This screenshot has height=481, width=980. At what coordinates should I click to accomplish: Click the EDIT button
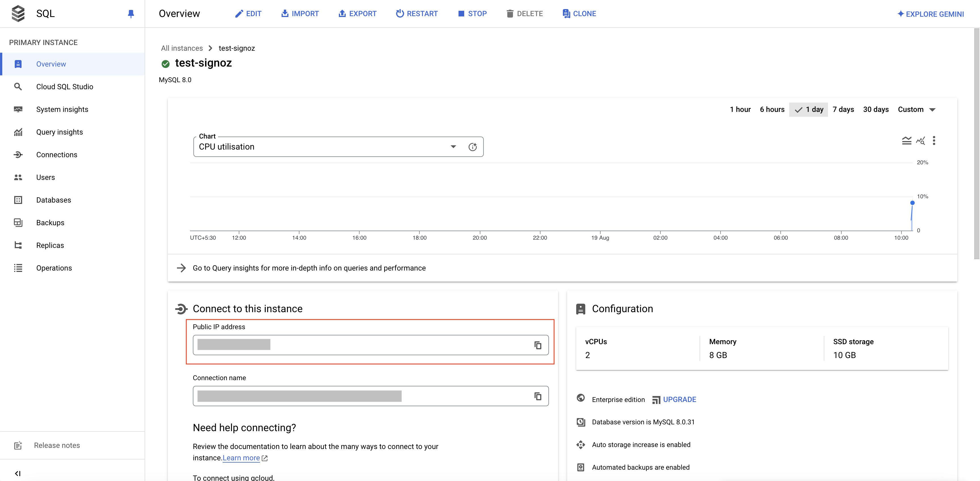point(248,14)
